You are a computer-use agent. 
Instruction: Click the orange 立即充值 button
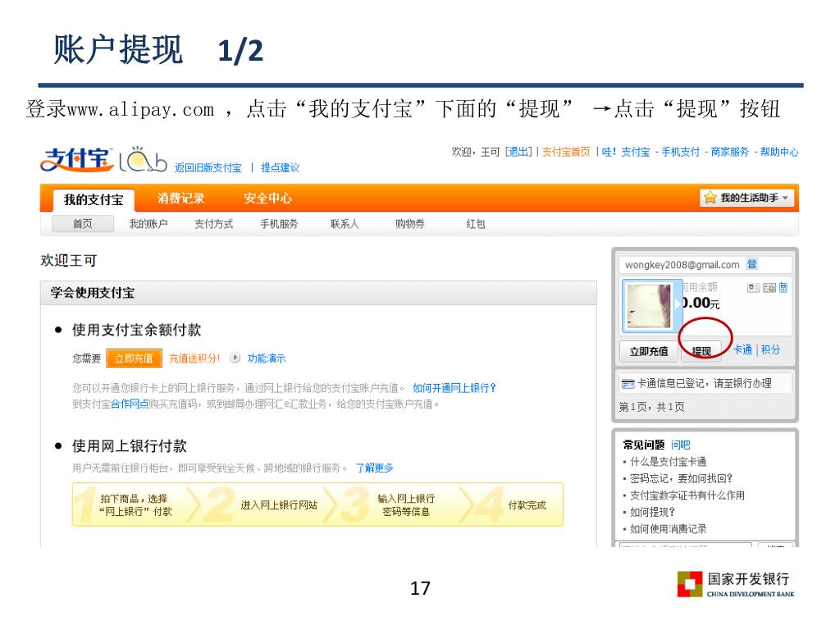click(x=134, y=358)
